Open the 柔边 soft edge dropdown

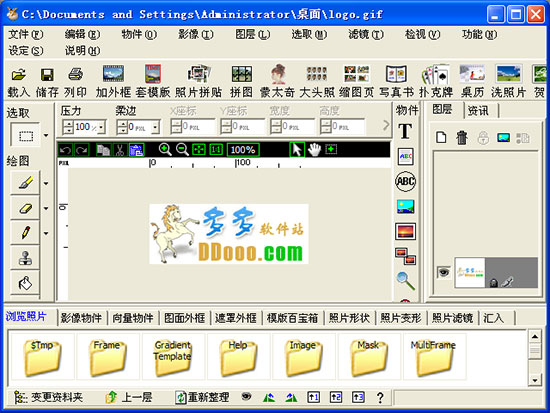tap(155, 127)
